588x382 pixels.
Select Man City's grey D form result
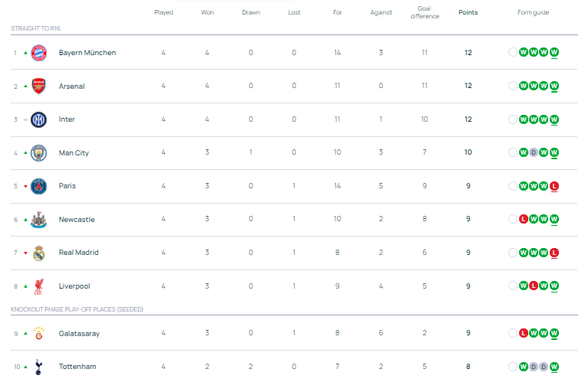534,152
